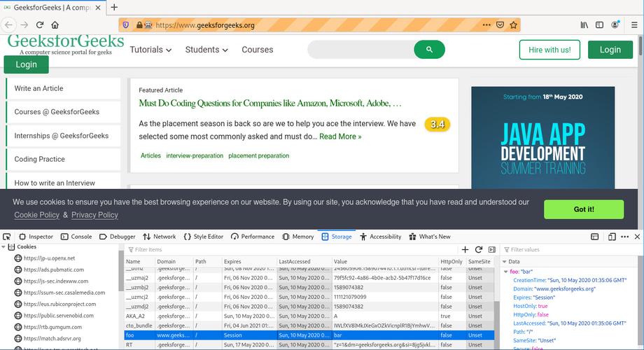The image size is (644, 350).
Task: Focus the GeeksforGeeks search field
Action: coord(361,49)
